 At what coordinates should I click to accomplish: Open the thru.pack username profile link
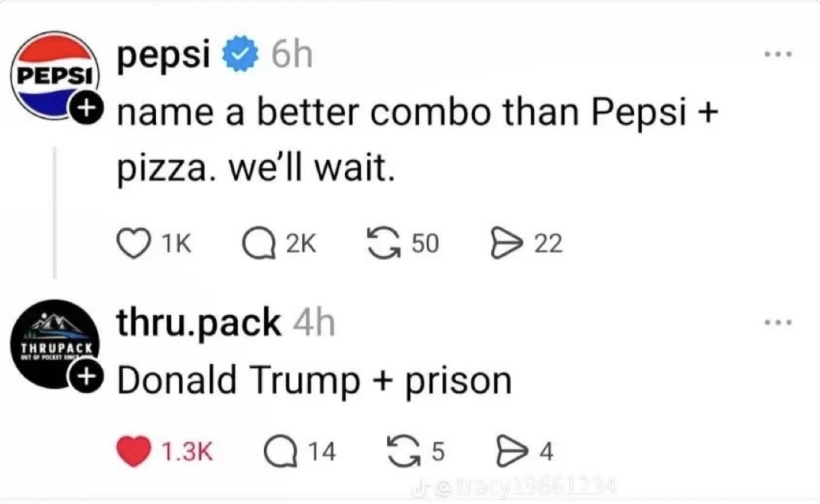pos(198,324)
